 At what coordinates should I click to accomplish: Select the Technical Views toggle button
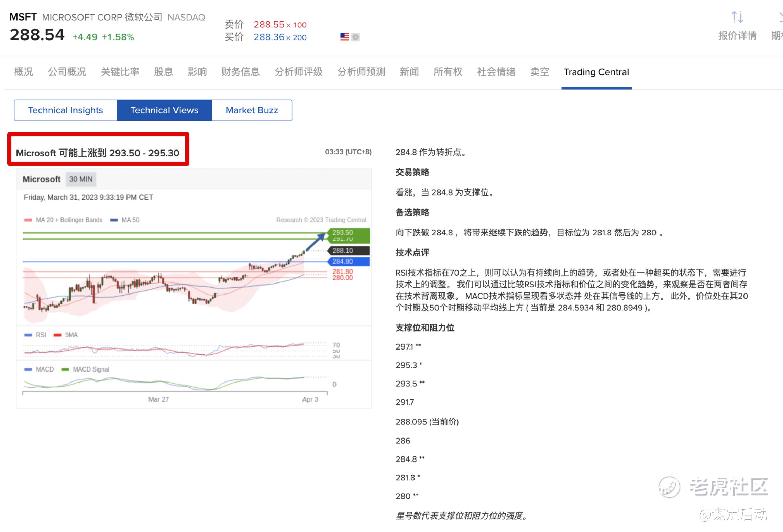[x=164, y=110]
